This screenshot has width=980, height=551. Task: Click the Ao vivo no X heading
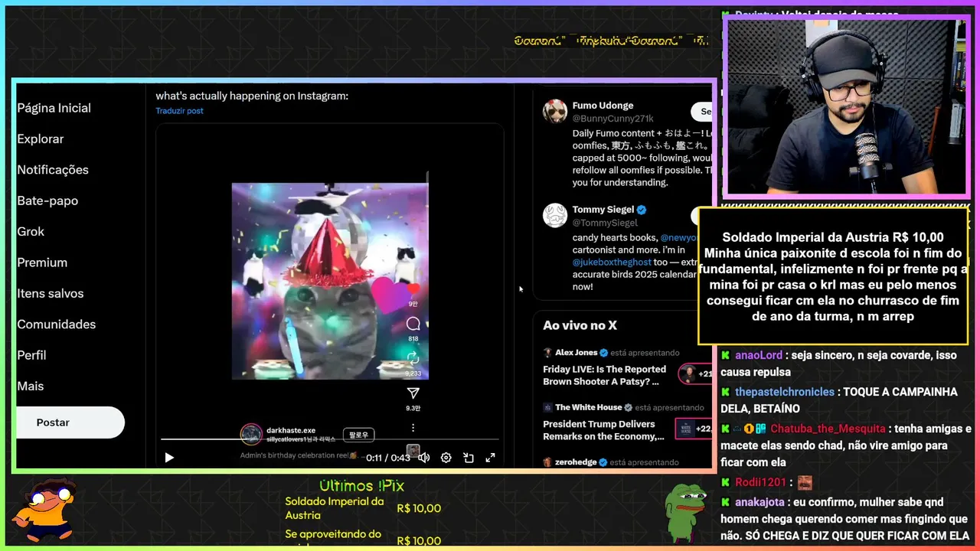point(580,325)
